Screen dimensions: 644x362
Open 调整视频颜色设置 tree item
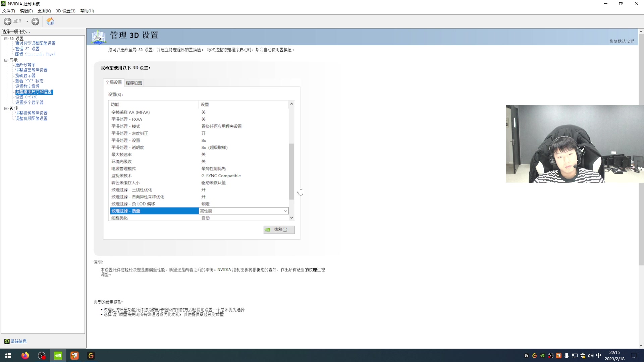click(31, 113)
